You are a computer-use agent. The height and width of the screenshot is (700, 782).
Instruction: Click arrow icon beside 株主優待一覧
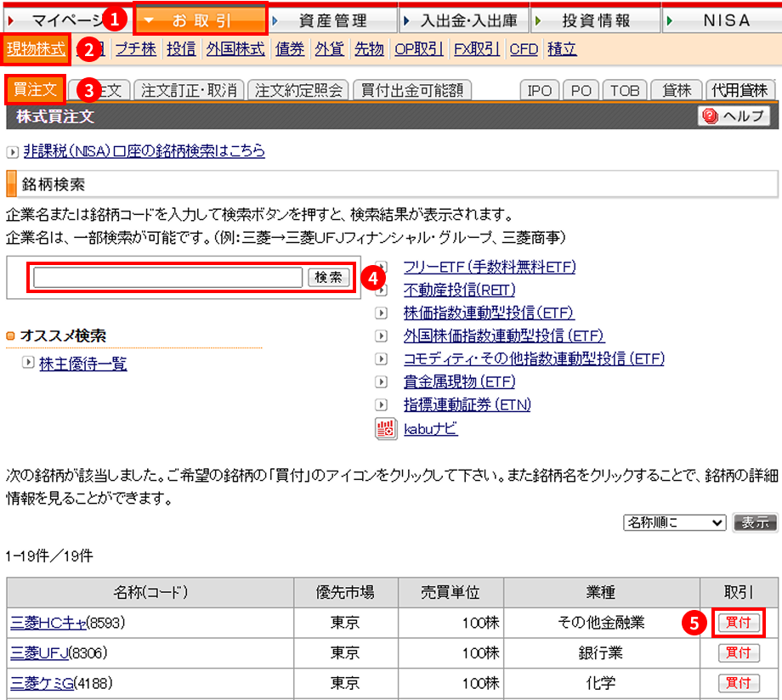point(29,363)
